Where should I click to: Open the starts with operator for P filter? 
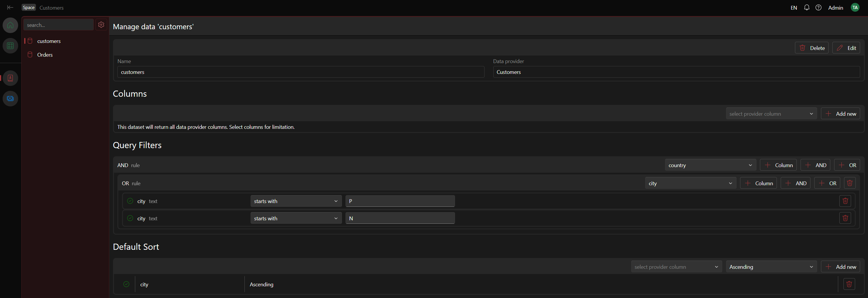pyautogui.click(x=296, y=201)
